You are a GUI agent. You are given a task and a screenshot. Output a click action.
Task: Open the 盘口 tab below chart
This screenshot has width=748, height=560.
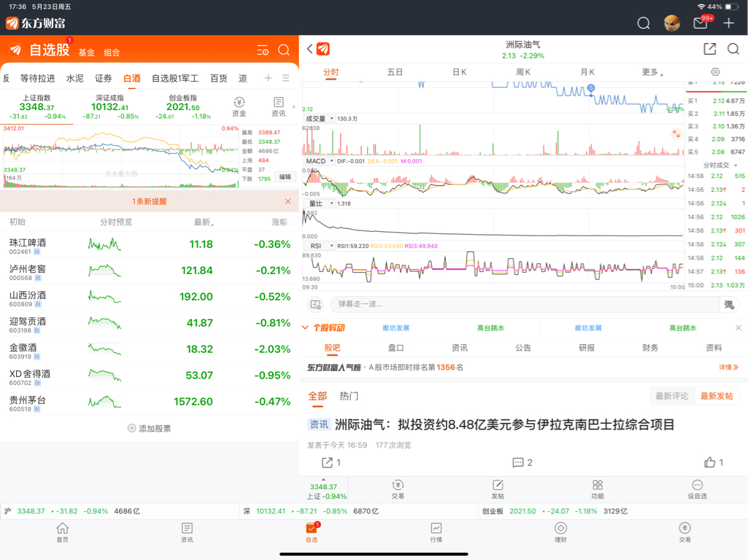click(x=396, y=348)
